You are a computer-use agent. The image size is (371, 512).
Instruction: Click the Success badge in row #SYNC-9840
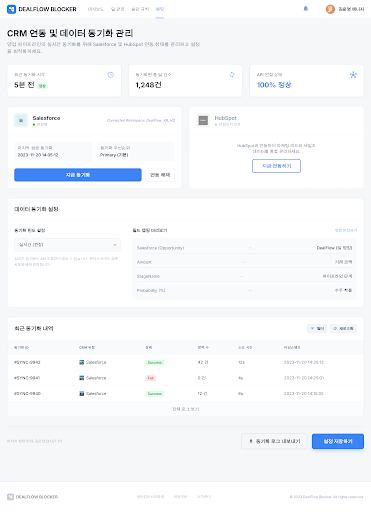coord(155,394)
